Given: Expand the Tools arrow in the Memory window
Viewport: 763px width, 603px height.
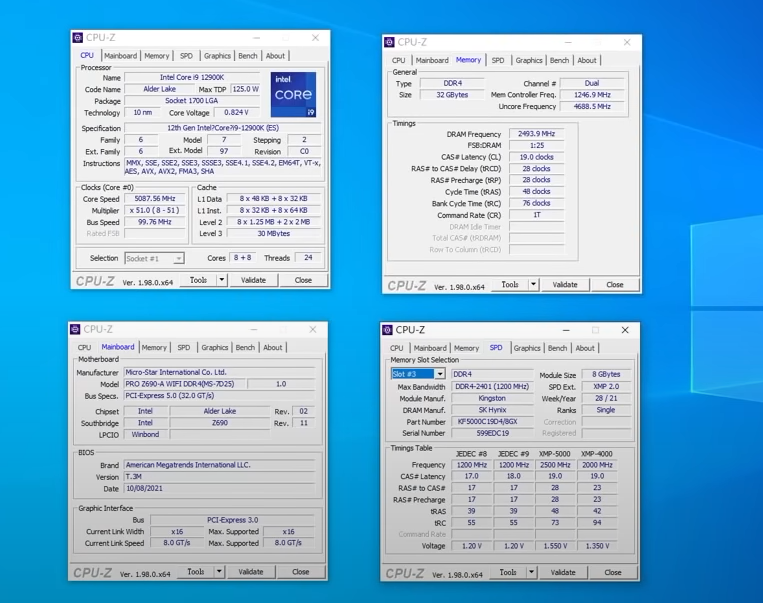Looking at the screenshot, I should click(x=533, y=284).
